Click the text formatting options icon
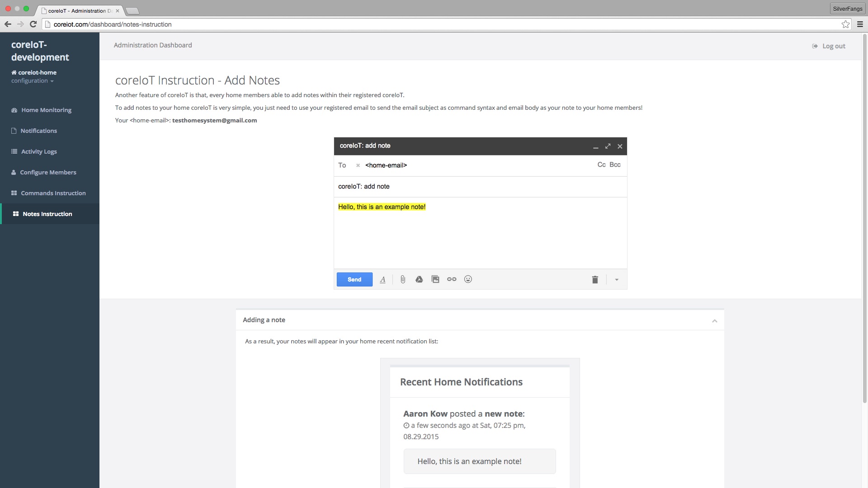 (382, 280)
